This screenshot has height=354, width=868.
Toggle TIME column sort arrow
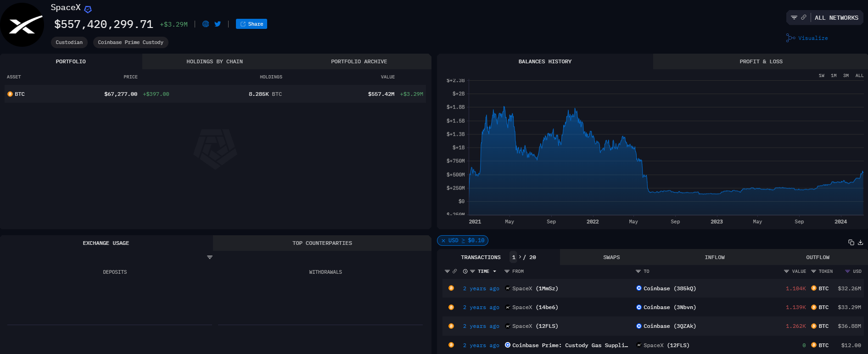pos(494,271)
